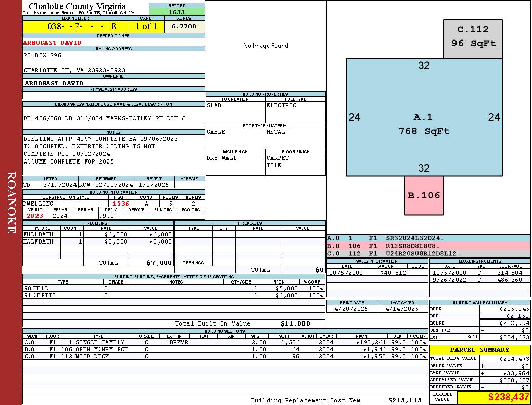The image size is (532, 405).
Task: Select the red deeded owner name
Action: 52,43
